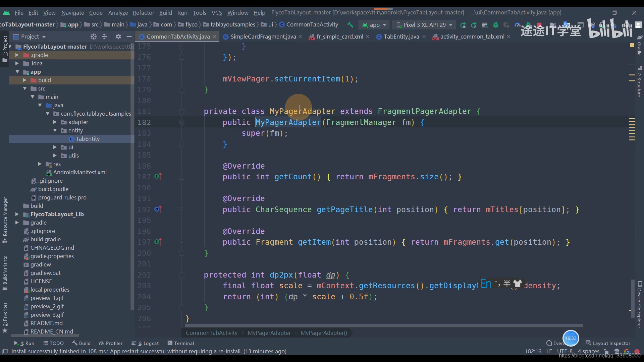Screen dimensions: 644x362
Task: Expand the utils package
Action: (x=55, y=156)
